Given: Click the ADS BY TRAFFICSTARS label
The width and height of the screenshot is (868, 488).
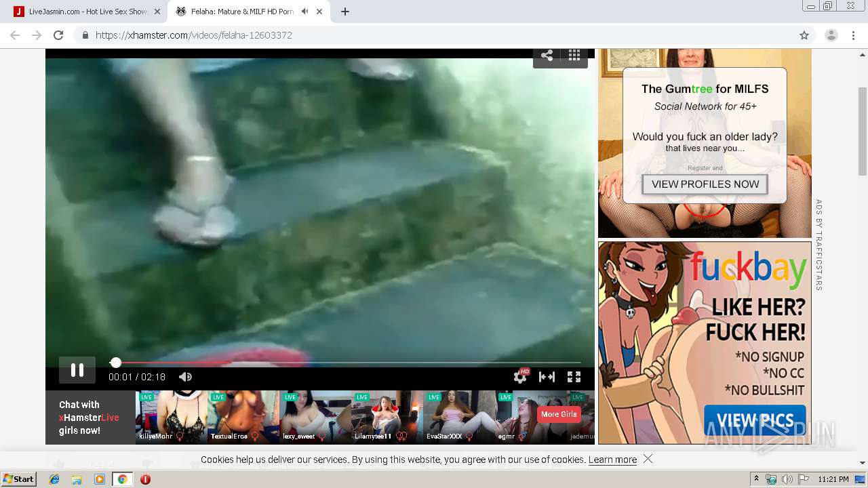Looking at the screenshot, I should pos(819,245).
